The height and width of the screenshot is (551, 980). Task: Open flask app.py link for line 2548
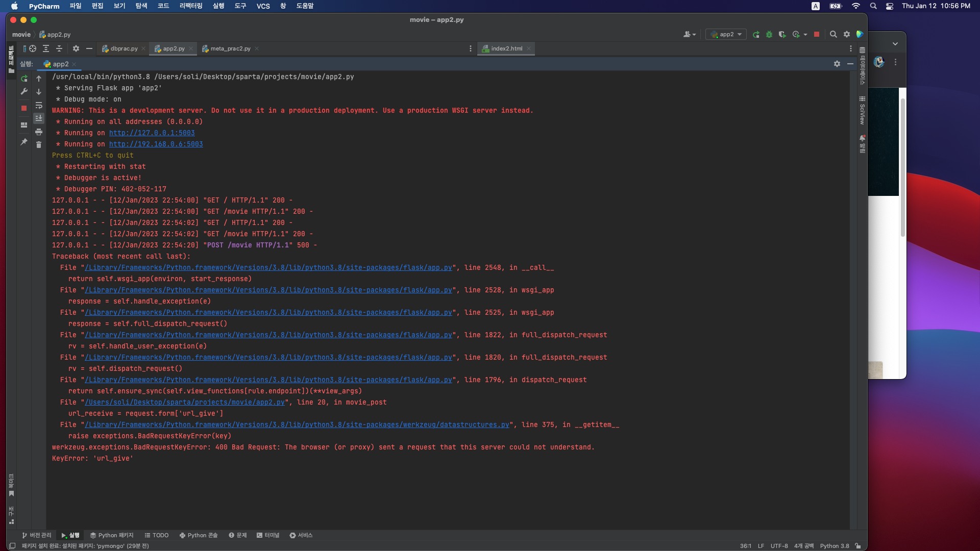pyautogui.click(x=268, y=268)
